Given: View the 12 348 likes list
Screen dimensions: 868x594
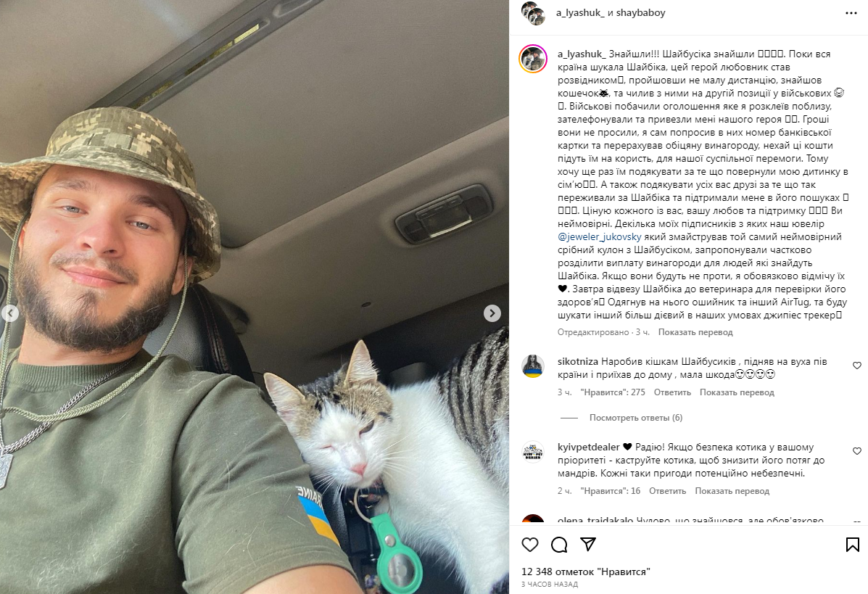Looking at the screenshot, I should [586, 572].
